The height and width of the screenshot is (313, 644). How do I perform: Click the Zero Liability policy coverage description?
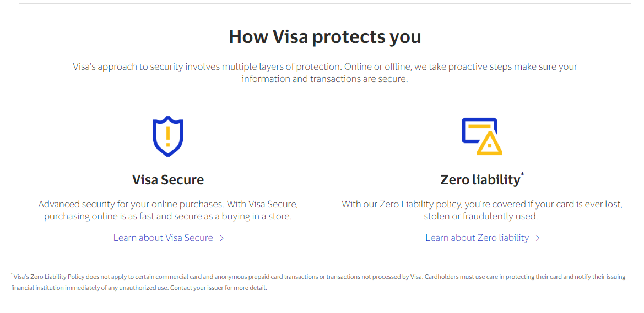coord(482,210)
